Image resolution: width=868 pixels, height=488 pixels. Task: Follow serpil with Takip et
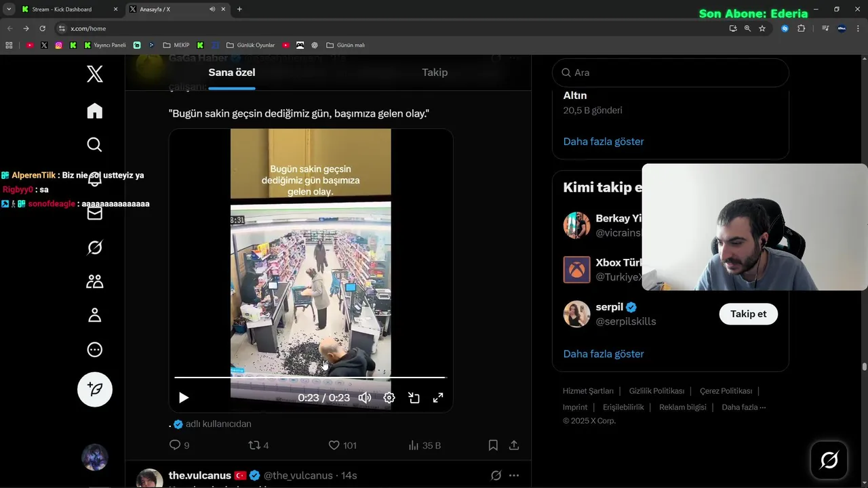click(x=748, y=314)
